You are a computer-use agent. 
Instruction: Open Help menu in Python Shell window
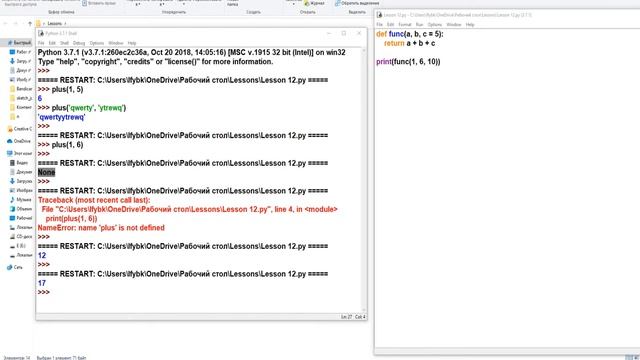coord(132,43)
